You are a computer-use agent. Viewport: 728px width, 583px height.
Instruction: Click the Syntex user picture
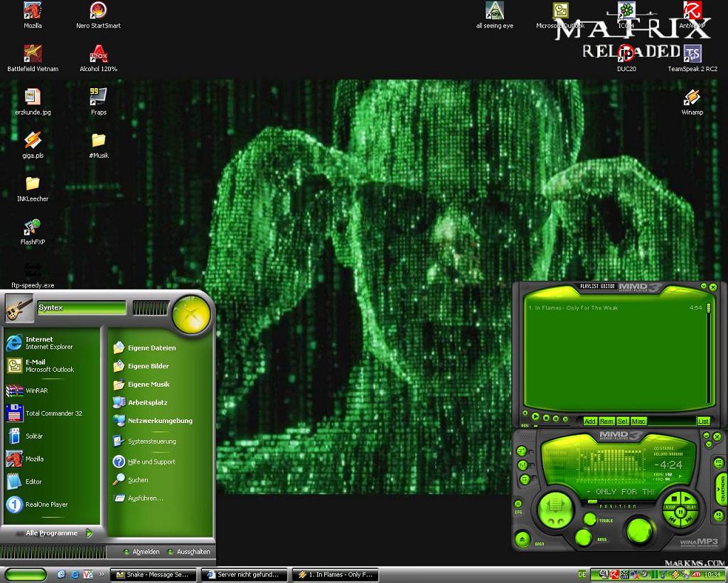[19, 308]
